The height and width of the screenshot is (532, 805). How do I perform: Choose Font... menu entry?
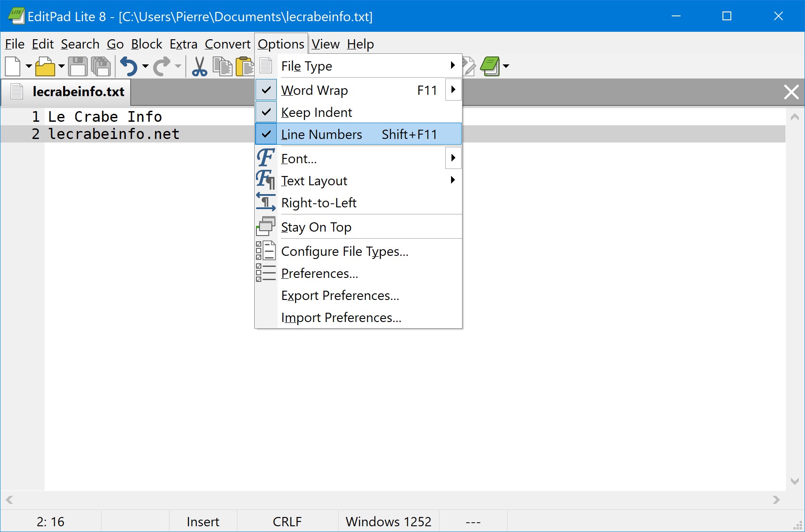pyautogui.click(x=358, y=158)
